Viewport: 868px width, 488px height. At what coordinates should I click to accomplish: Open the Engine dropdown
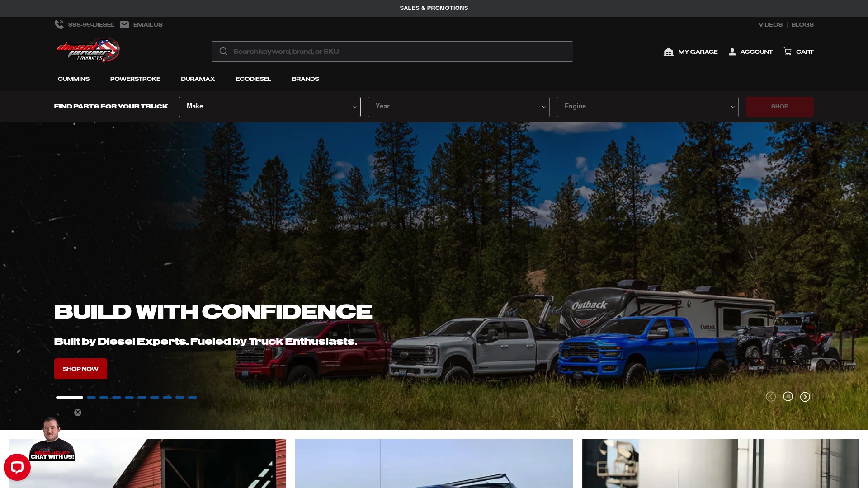click(648, 107)
